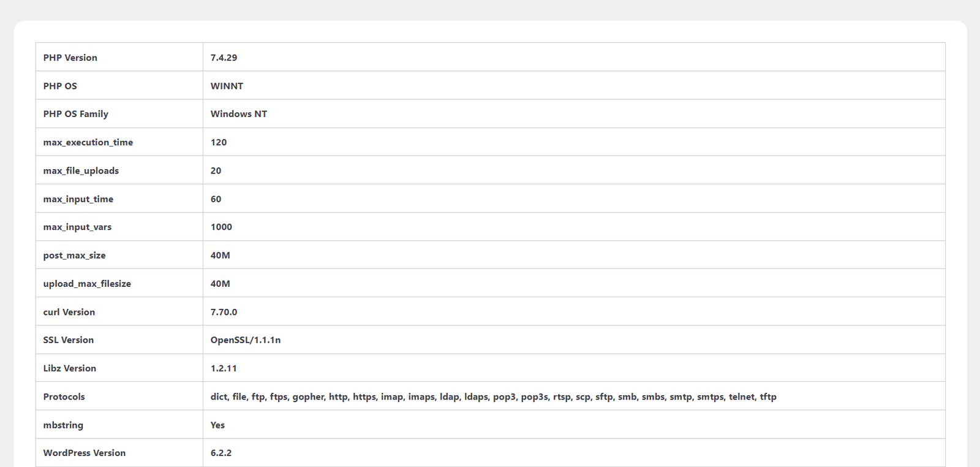
Task: Click the upload_max_filesize label
Action: [87, 284]
